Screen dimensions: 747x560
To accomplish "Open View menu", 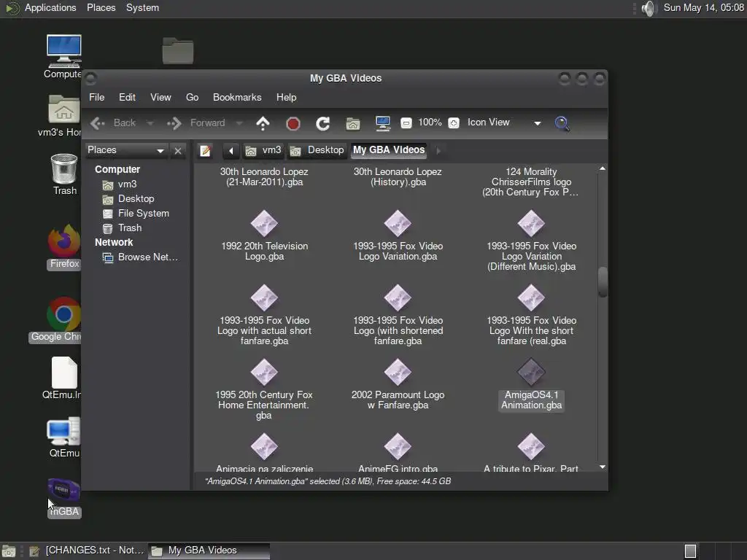I will click(x=160, y=97).
